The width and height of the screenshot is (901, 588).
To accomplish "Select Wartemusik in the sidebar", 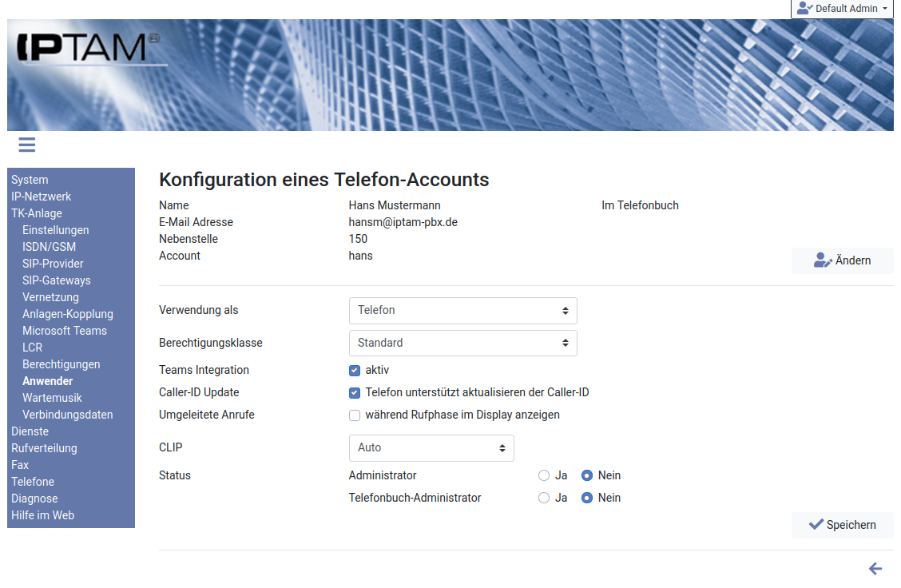I will [x=52, y=398].
